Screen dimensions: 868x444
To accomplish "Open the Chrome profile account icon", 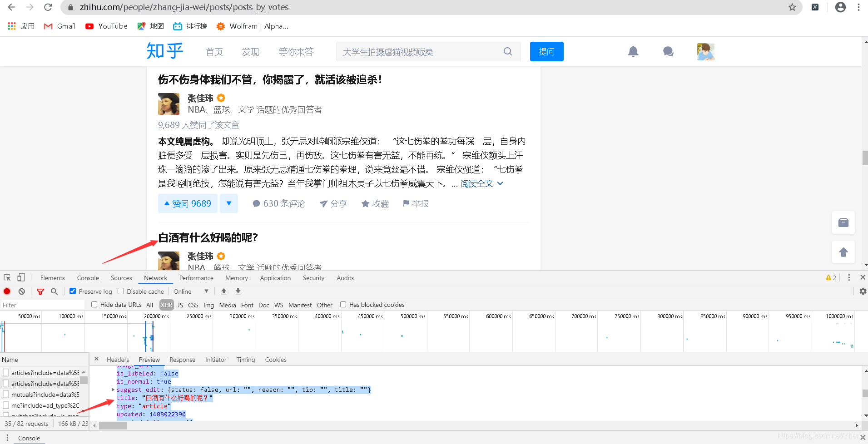I will coord(840,7).
